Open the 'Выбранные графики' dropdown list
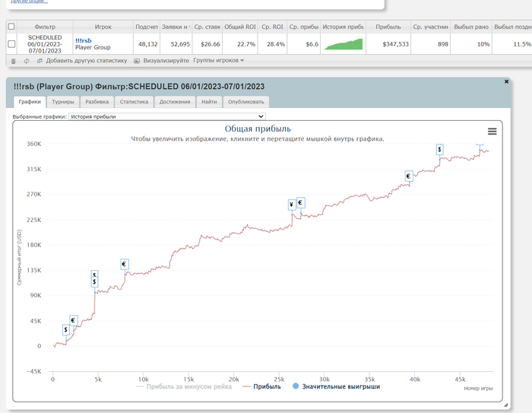Viewport: 532px width, 413px height. click(x=167, y=116)
